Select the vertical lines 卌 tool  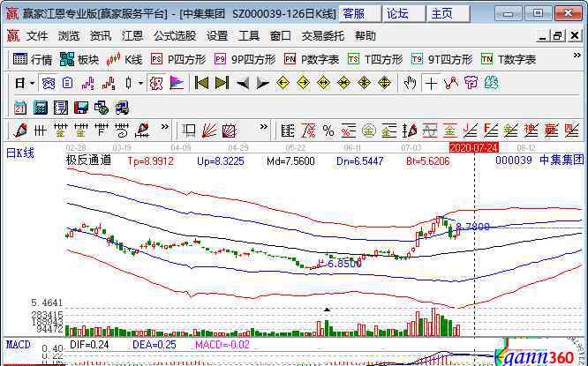click(x=40, y=131)
